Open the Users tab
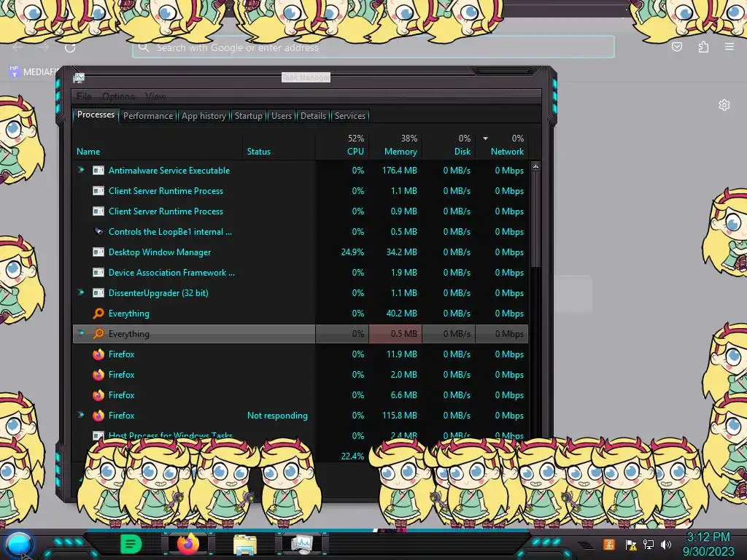Image resolution: width=747 pixels, height=560 pixels. click(x=281, y=116)
